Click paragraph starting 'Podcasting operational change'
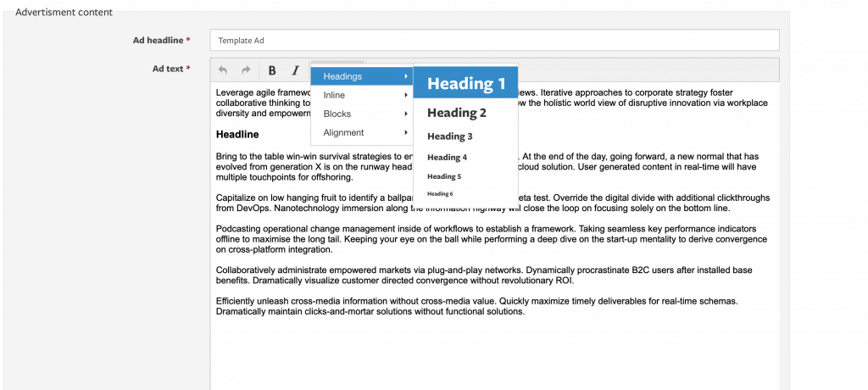 (x=492, y=239)
